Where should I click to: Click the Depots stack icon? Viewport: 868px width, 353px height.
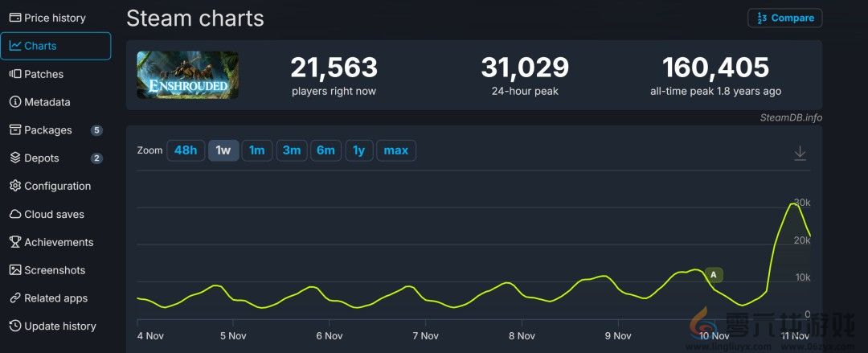[x=15, y=158]
